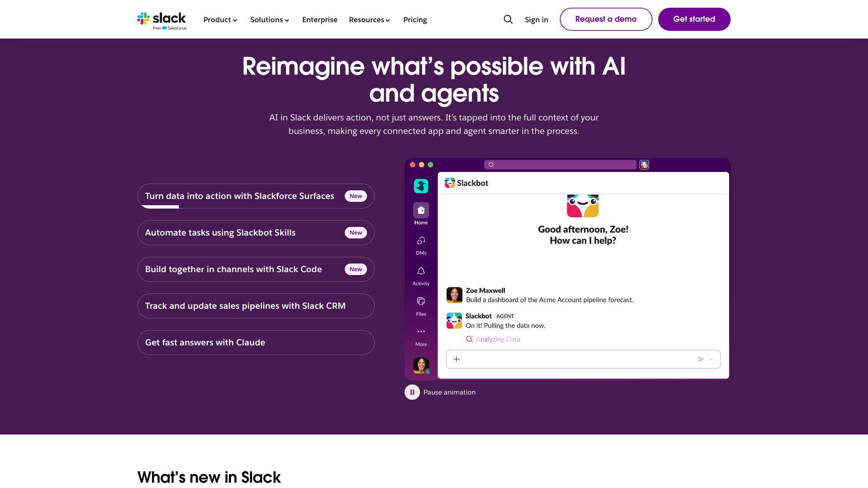Image resolution: width=868 pixels, height=488 pixels.
Task: Open the Enterprise nav item
Action: point(320,20)
